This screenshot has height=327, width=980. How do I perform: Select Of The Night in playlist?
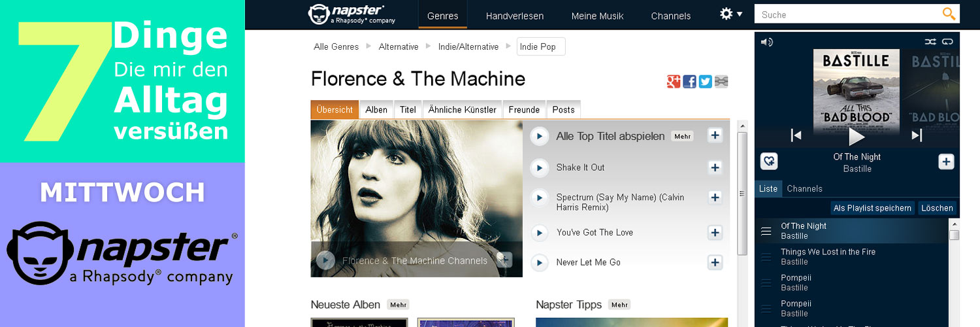851,231
